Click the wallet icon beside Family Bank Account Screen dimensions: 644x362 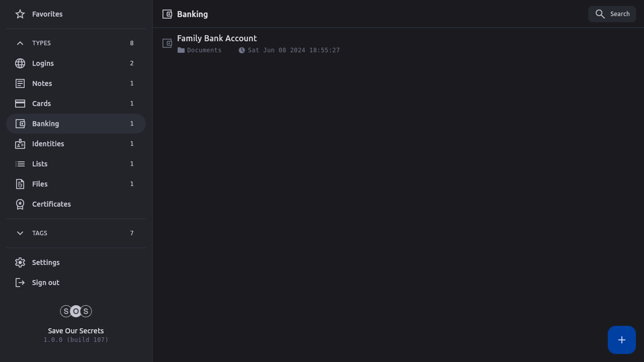point(168,43)
